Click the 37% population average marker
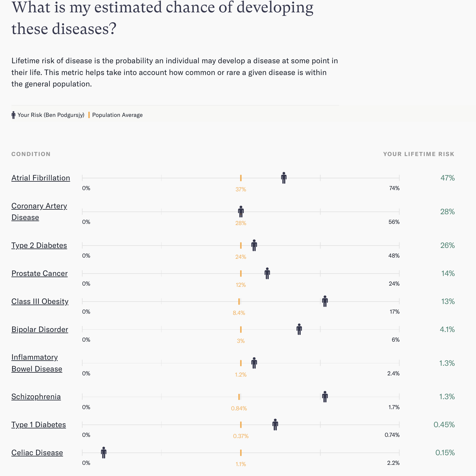Image resolution: width=476 pixels, height=476 pixels. click(x=241, y=178)
